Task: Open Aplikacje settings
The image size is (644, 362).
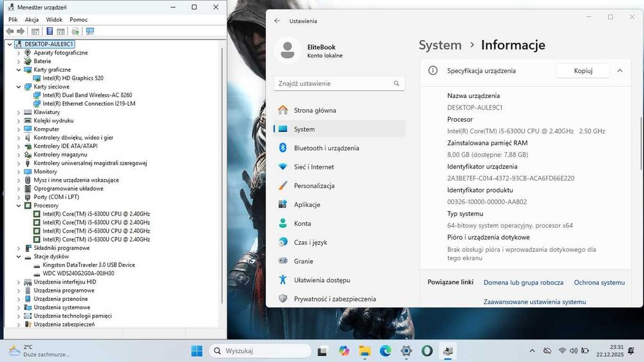Action: point(339,205)
